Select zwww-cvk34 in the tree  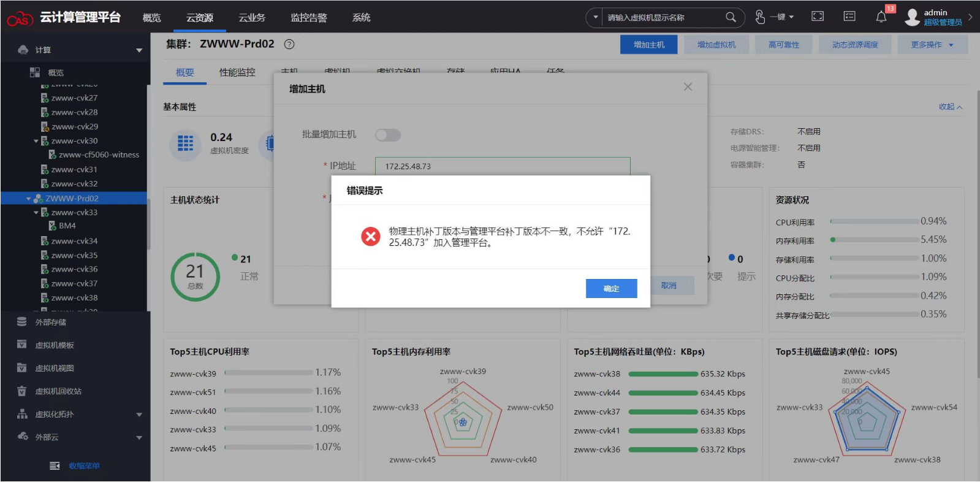pyautogui.click(x=75, y=241)
